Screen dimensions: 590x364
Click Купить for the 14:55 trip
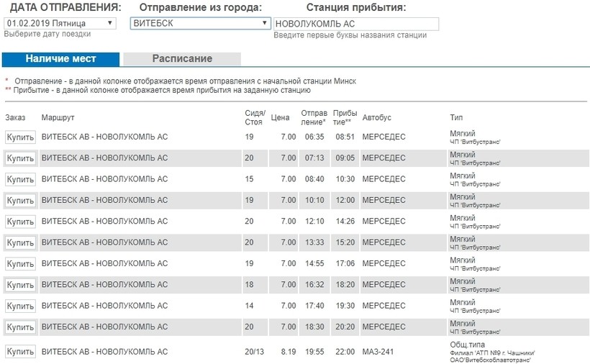coord(20,264)
